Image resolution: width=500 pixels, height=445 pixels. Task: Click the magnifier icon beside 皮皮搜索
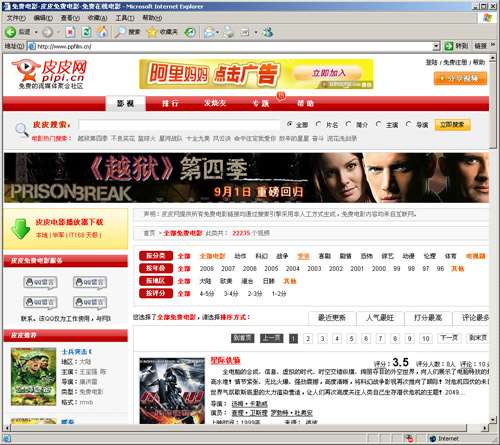pyautogui.click(x=22, y=129)
